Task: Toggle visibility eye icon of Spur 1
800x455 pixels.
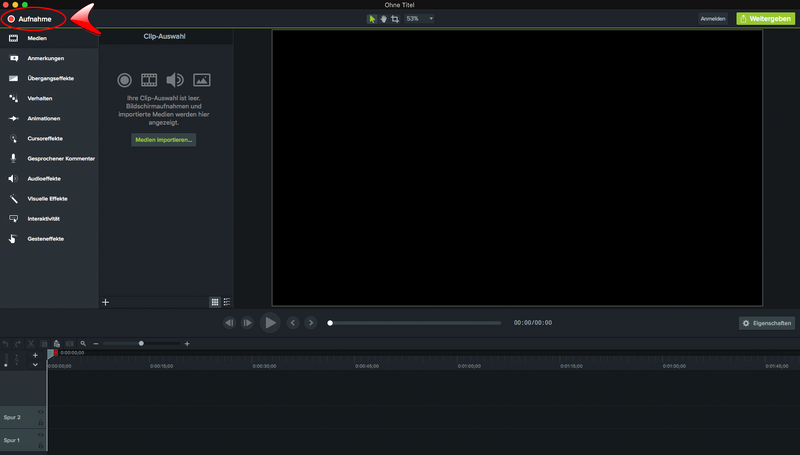Action: 41,435
